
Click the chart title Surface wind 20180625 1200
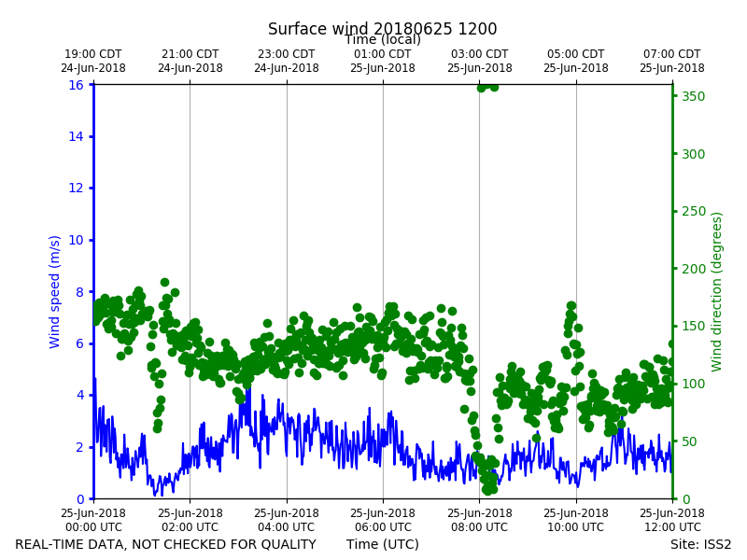(x=382, y=29)
